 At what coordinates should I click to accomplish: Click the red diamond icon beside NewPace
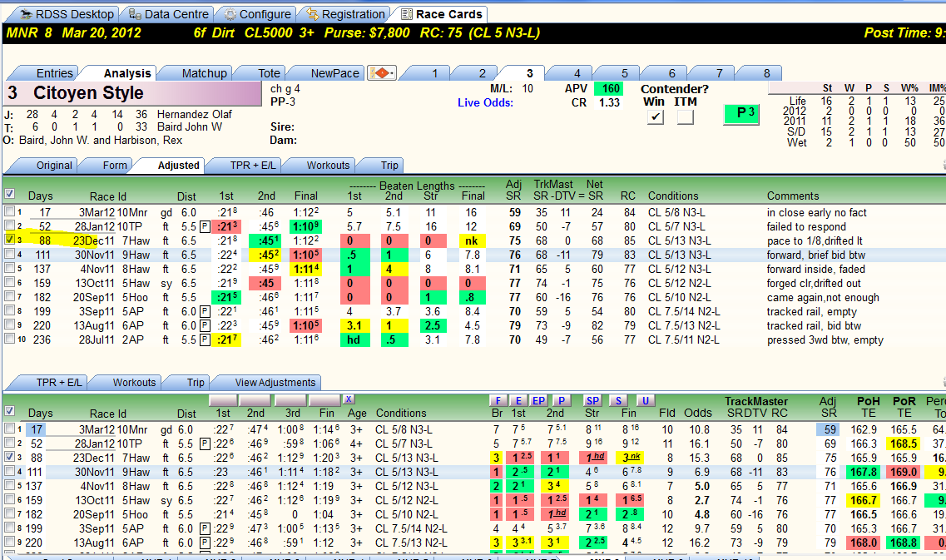point(382,73)
